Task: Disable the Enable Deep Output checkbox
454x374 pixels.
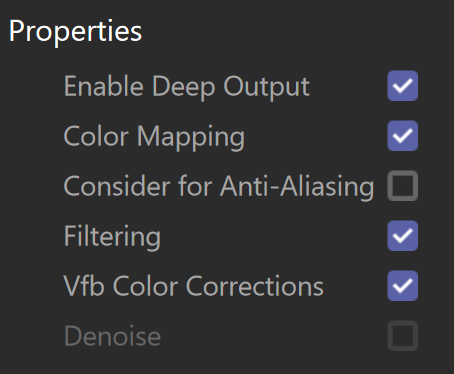Action: (x=403, y=86)
